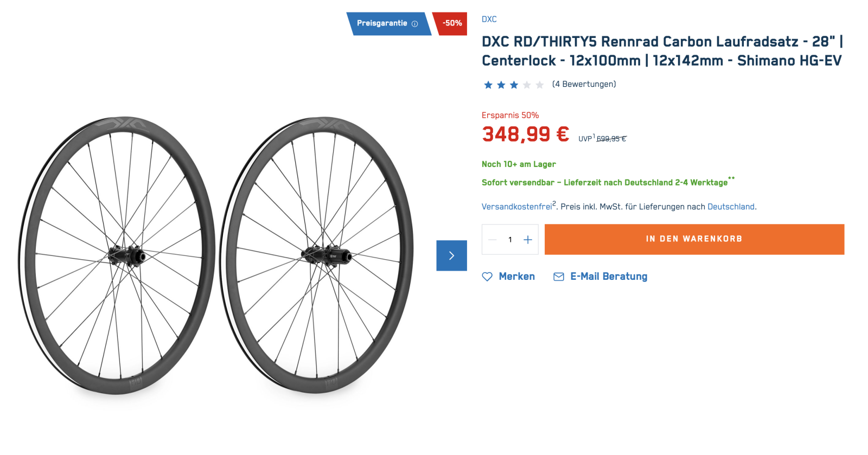Click the first filled blue rating star
This screenshot has width=868, height=455.
[x=488, y=85]
